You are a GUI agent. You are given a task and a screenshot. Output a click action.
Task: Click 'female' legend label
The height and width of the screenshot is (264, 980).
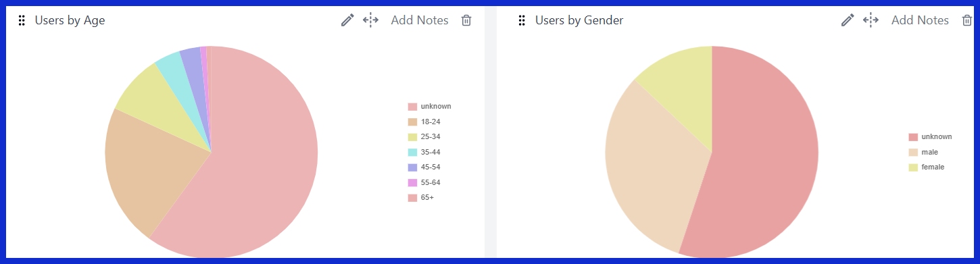933,167
